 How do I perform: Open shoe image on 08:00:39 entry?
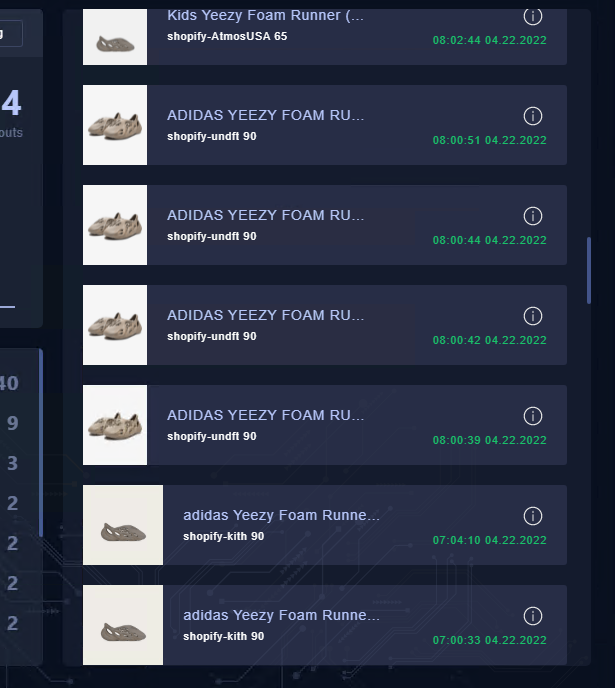coord(115,425)
